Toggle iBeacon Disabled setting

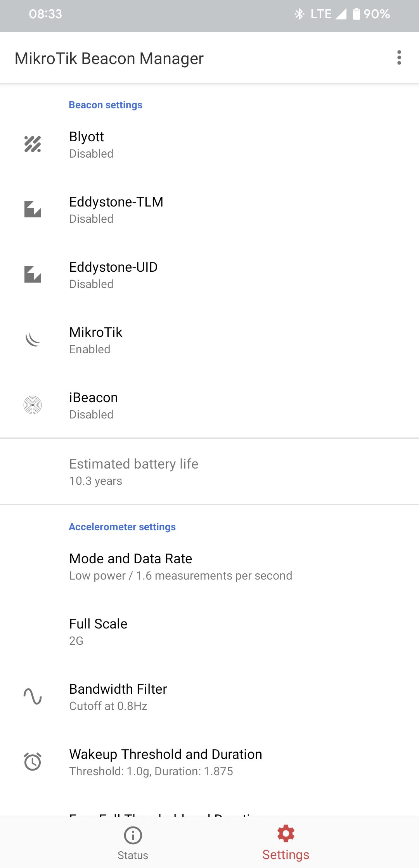pos(209,406)
